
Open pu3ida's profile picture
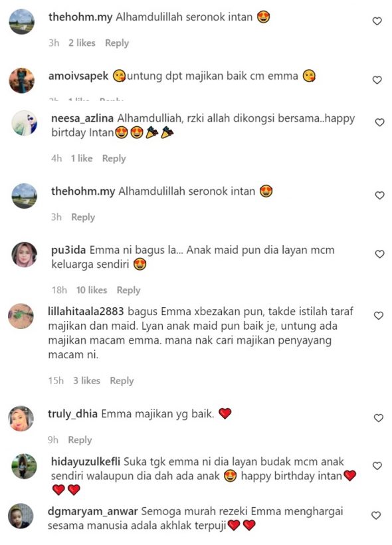pyautogui.click(x=25, y=255)
